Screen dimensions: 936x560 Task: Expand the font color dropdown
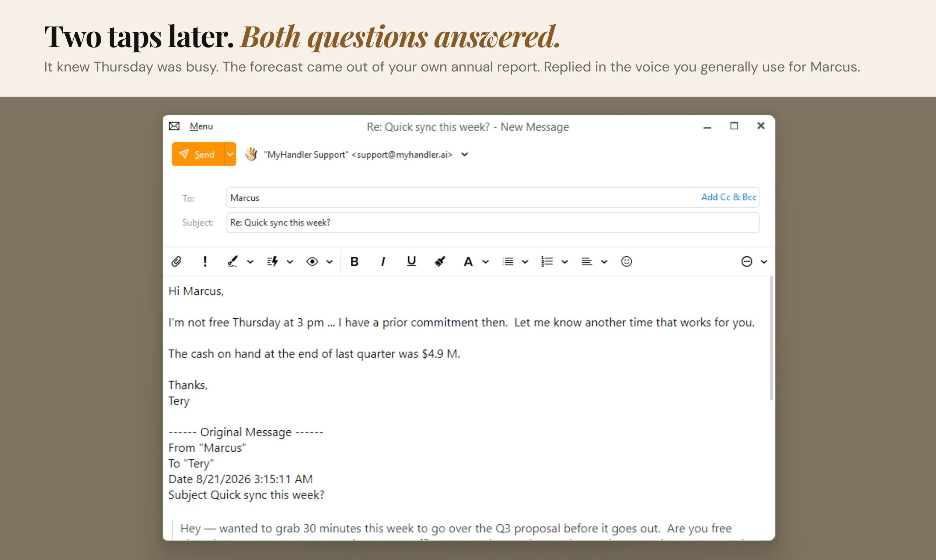click(x=486, y=262)
